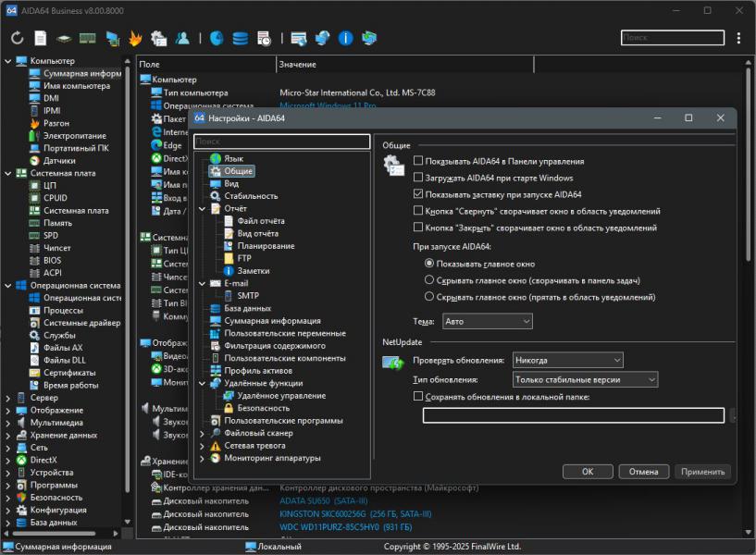Open 'Проверять обновления' dropdown showing Никогда

click(567, 360)
